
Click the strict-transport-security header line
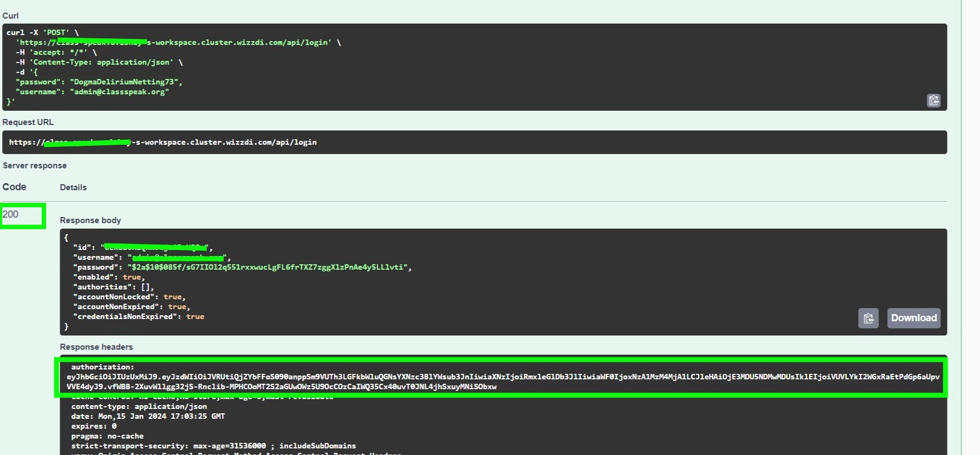(213, 446)
